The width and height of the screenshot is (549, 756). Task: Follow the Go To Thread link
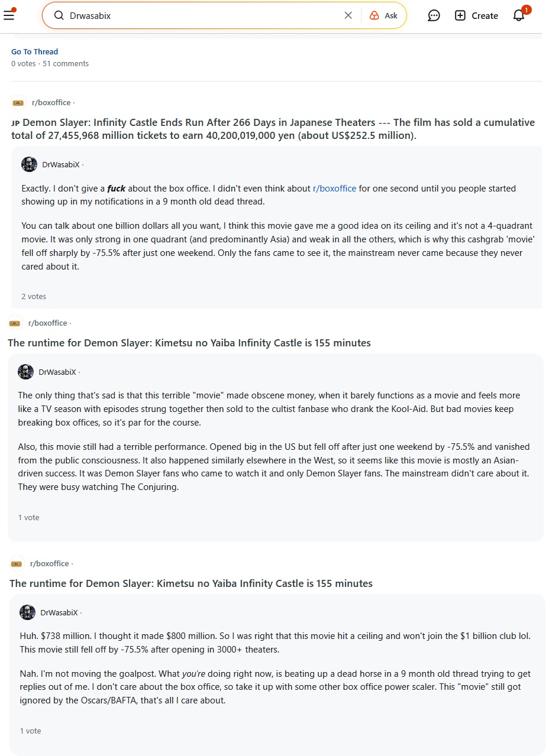click(34, 51)
